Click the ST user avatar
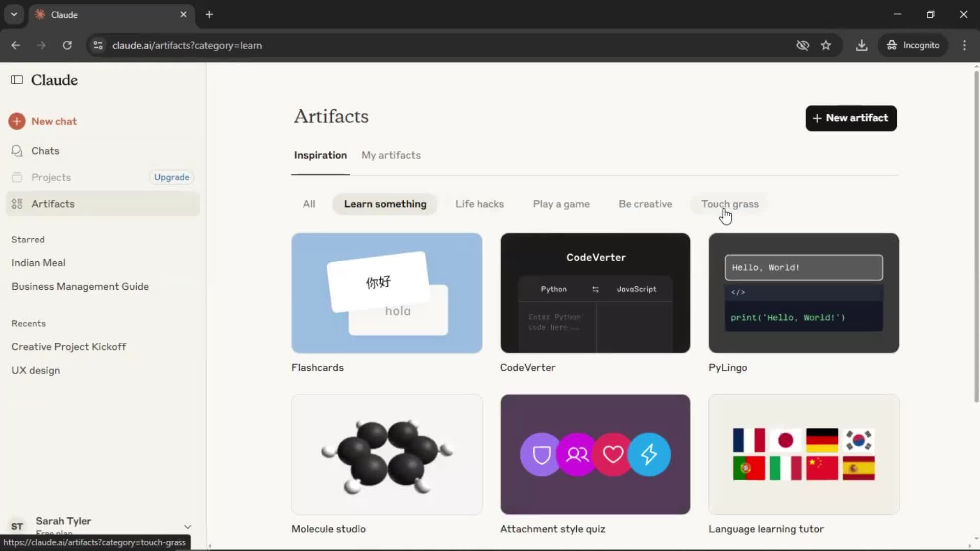Screen dimensions: 980x551 coord(17,527)
